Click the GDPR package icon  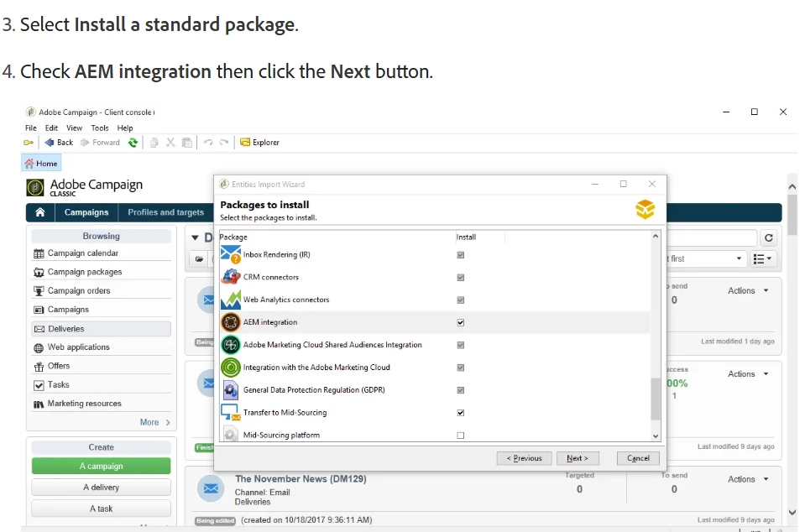[x=231, y=390]
